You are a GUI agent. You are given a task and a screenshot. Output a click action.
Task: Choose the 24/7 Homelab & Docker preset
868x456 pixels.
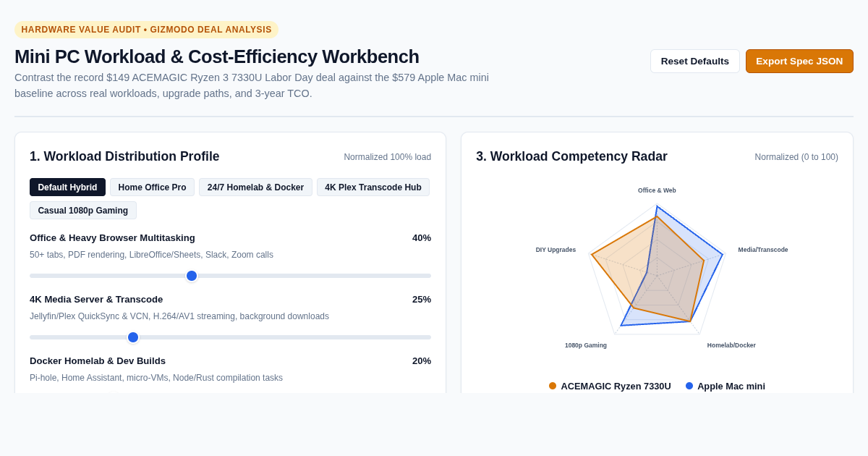[255, 187]
